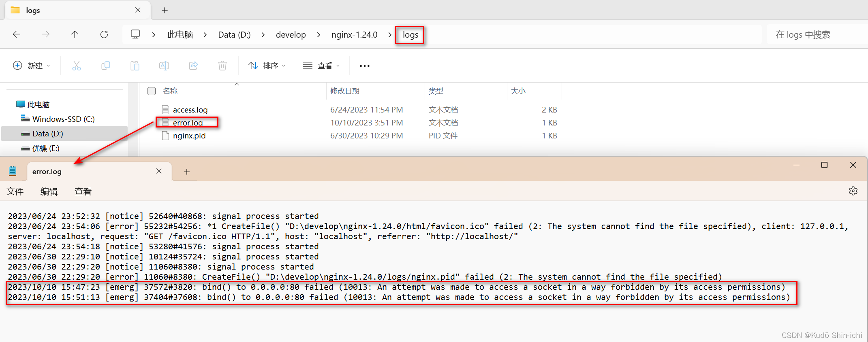The height and width of the screenshot is (342, 868).
Task: Click Data (D:) in the breadcrumb path
Action: [x=234, y=35]
